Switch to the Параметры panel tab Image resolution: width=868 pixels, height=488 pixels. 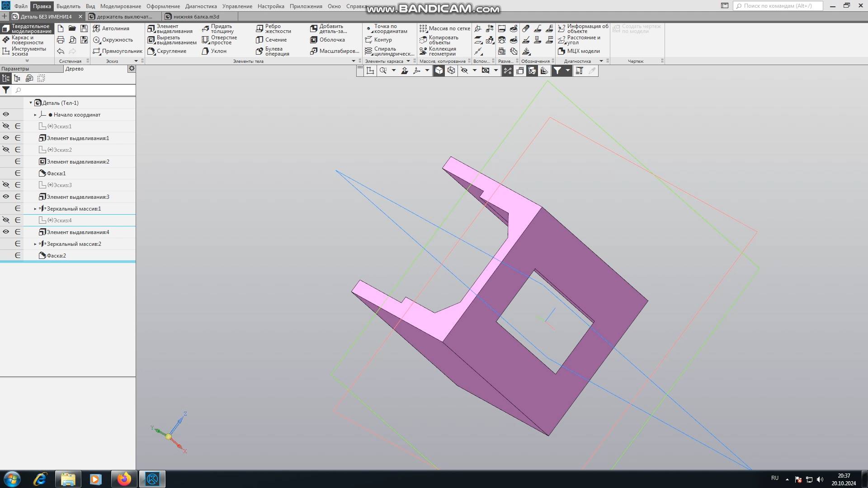(x=15, y=69)
